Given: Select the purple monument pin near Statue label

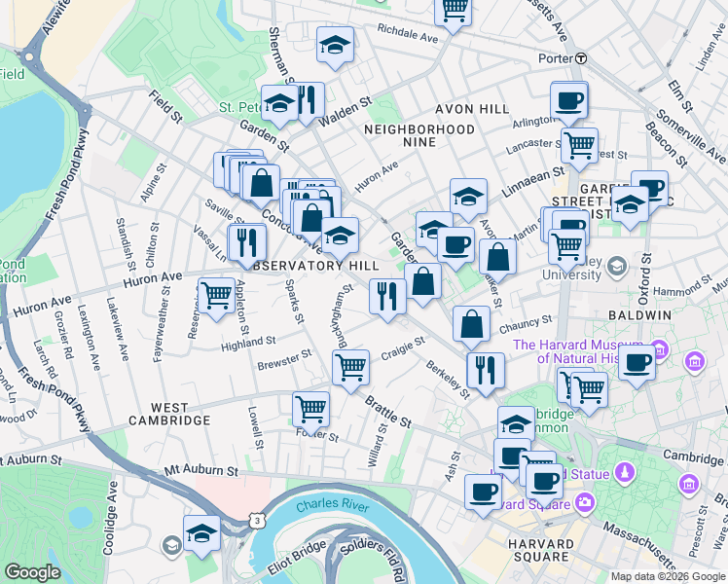Looking at the screenshot, I should (x=625, y=473).
